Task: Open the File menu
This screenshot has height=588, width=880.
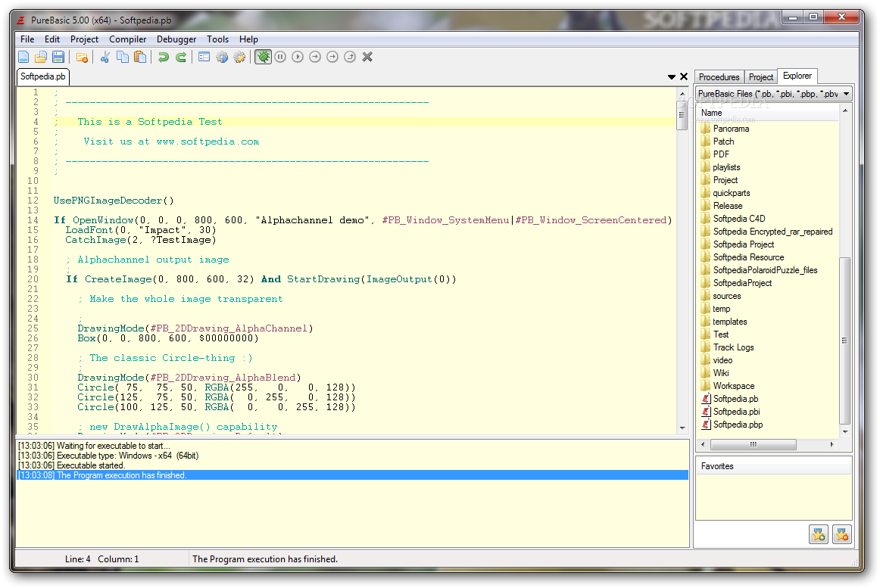Action: coord(27,39)
